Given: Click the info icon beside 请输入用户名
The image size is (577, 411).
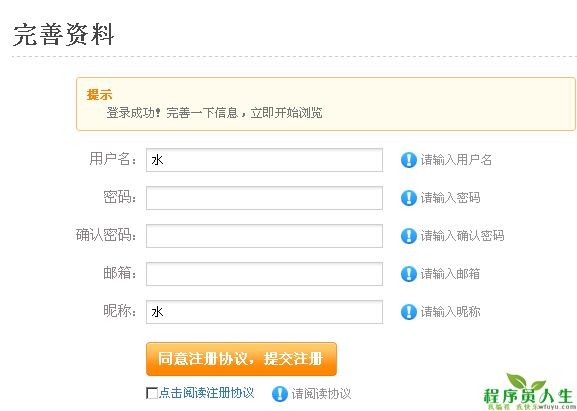Looking at the screenshot, I should (408, 160).
